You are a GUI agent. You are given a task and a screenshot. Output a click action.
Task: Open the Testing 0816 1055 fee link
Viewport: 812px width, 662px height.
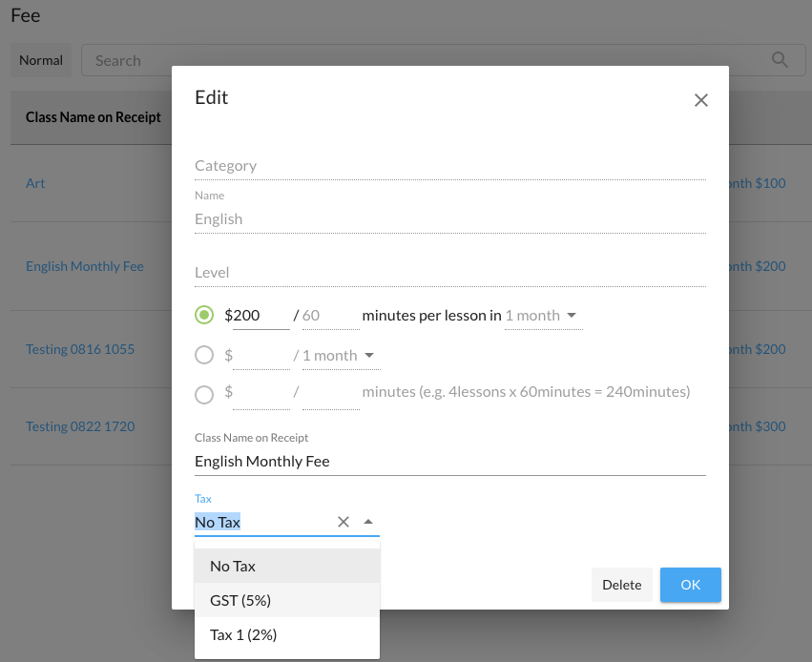[80, 349]
